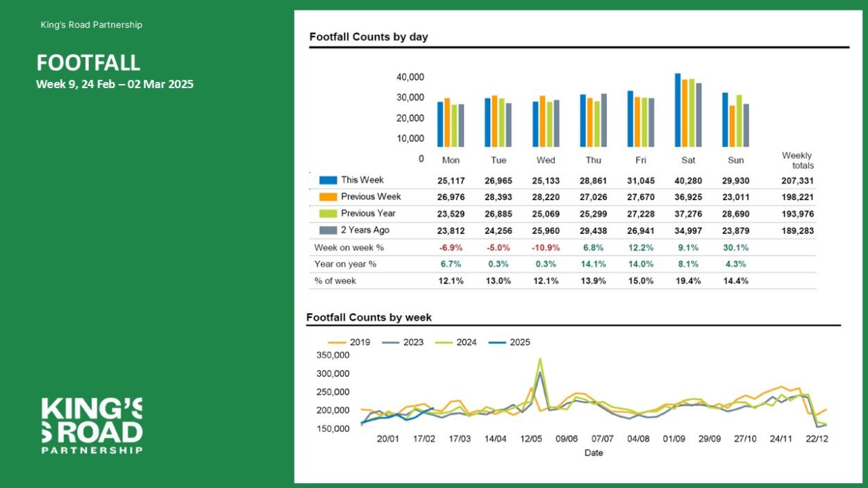The image size is (868, 488).
Task: Select the 2025 line legend entry
Action: pyautogui.click(x=508, y=342)
